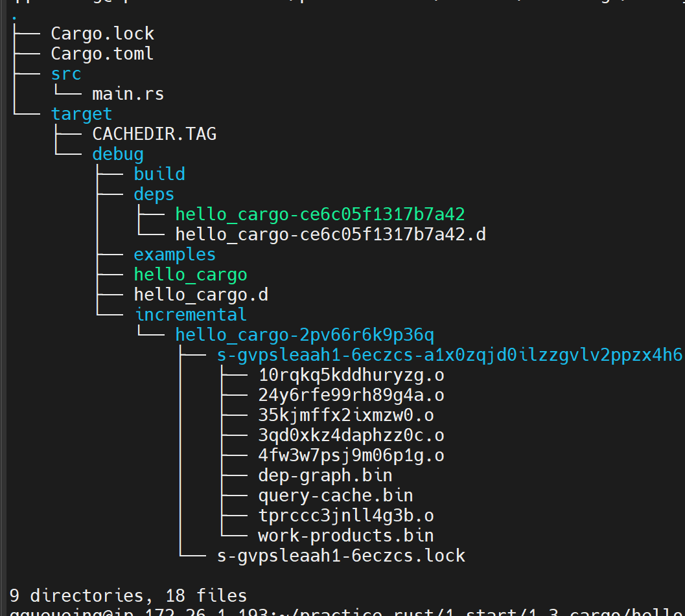
Task: Click the s-gvpsleaah1-6eczcs.lock file
Action: pos(341,556)
